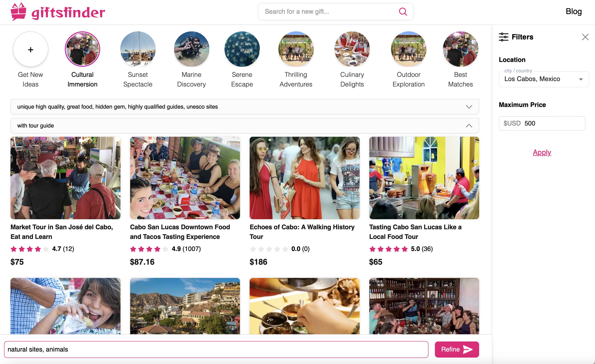The height and width of the screenshot is (364, 595).
Task: Open the Blog link
Action: point(573,11)
